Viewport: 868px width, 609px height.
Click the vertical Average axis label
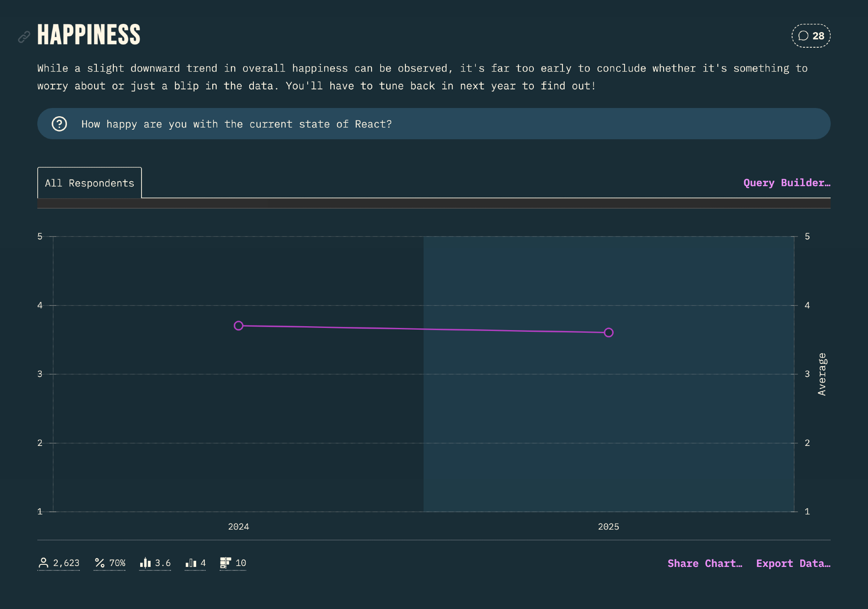pyautogui.click(x=822, y=374)
